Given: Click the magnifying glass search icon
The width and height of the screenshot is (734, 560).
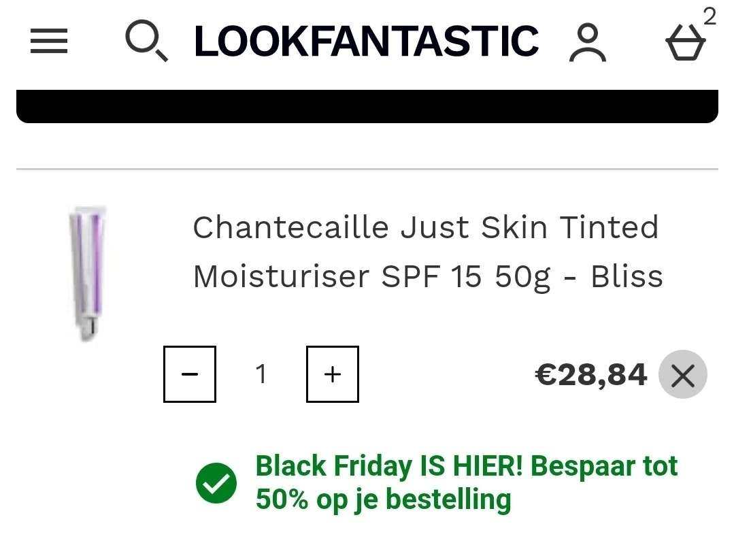Looking at the screenshot, I should (146, 41).
